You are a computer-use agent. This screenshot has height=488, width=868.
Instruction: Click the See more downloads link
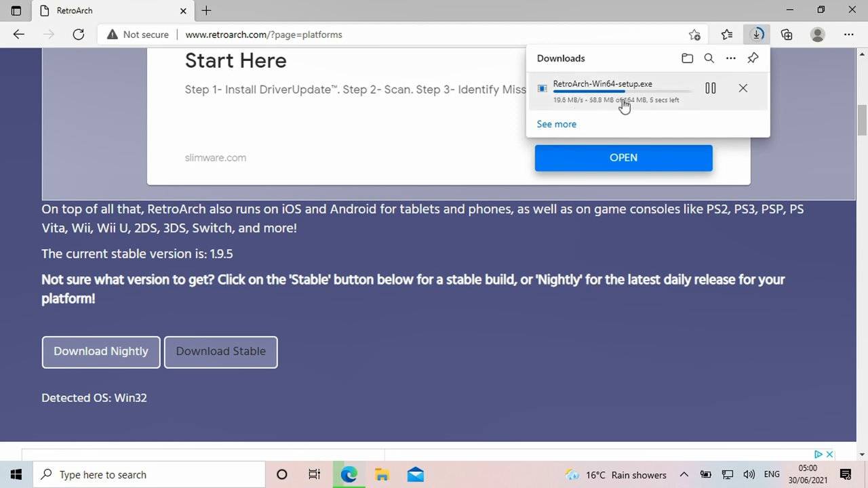tap(556, 124)
